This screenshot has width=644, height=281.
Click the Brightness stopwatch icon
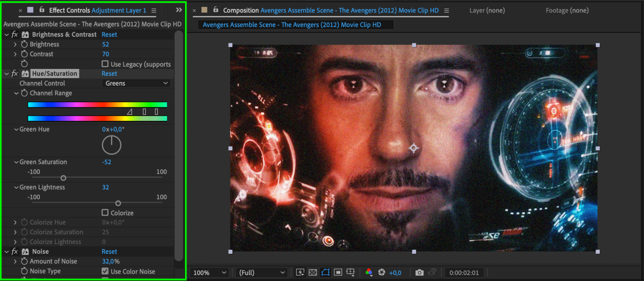tap(24, 44)
